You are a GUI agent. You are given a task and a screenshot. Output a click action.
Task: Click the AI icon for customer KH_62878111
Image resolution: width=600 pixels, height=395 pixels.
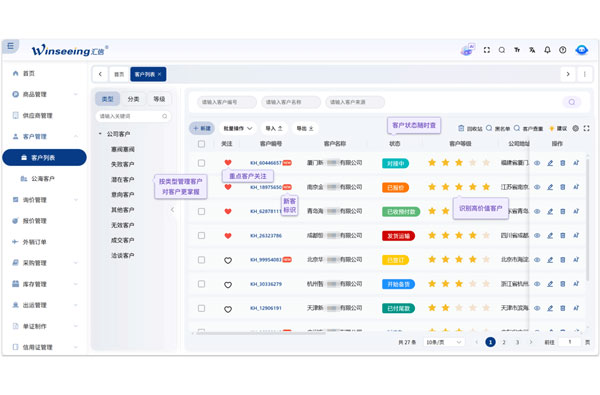pyautogui.click(x=576, y=211)
